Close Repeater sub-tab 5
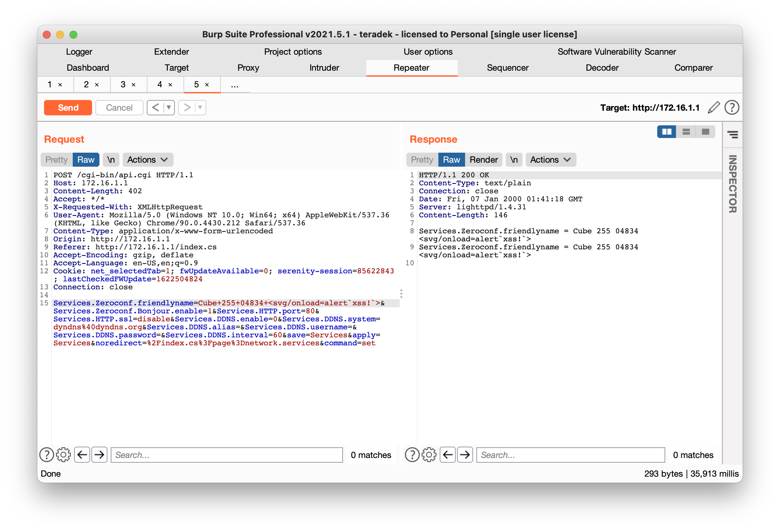Screen dimensions: 780x532 207,85
